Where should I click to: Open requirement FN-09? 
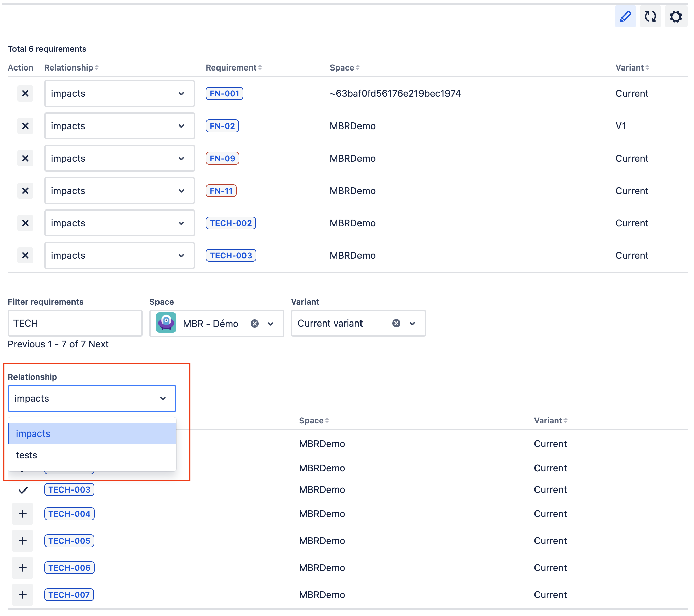(222, 158)
